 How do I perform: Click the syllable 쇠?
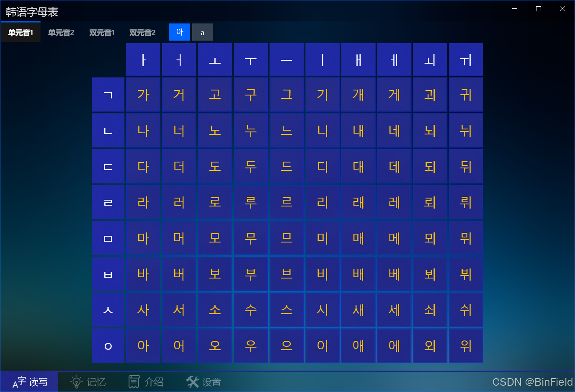pos(430,310)
